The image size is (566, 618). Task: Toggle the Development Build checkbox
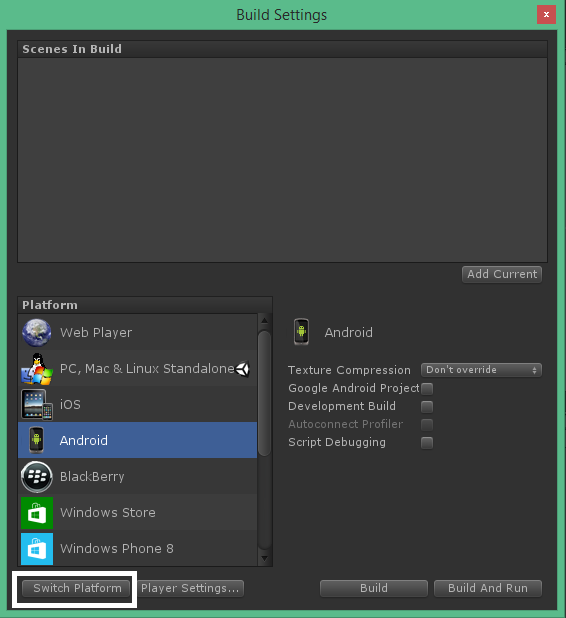click(x=427, y=406)
